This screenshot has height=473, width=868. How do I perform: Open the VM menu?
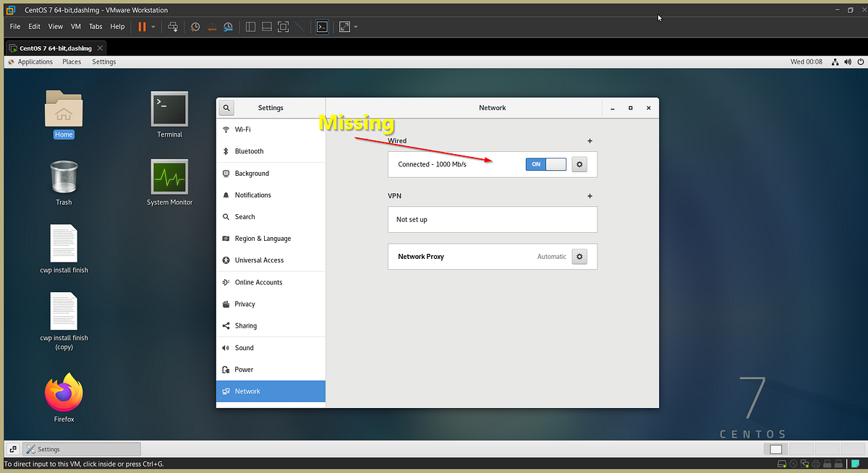click(75, 26)
